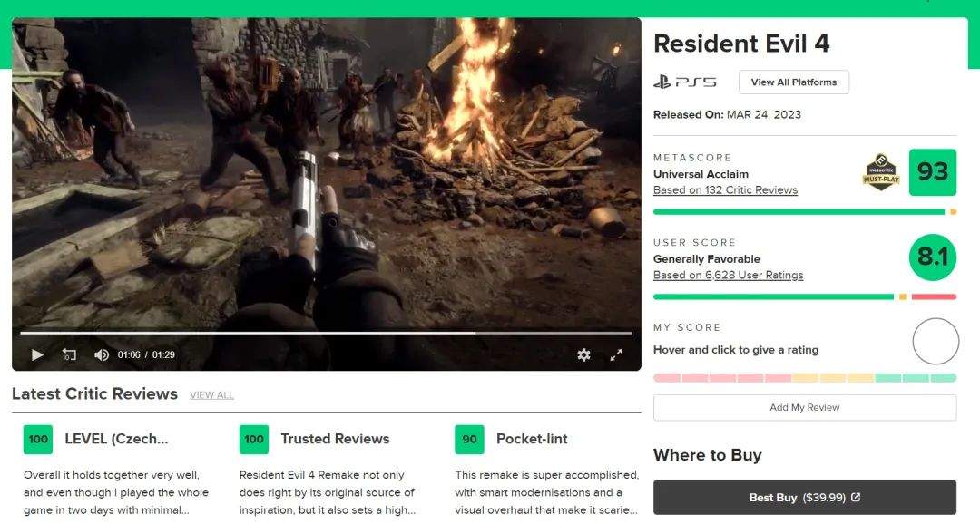Buy from Best Buy ($39.99)
980x524 pixels.
pos(805,497)
